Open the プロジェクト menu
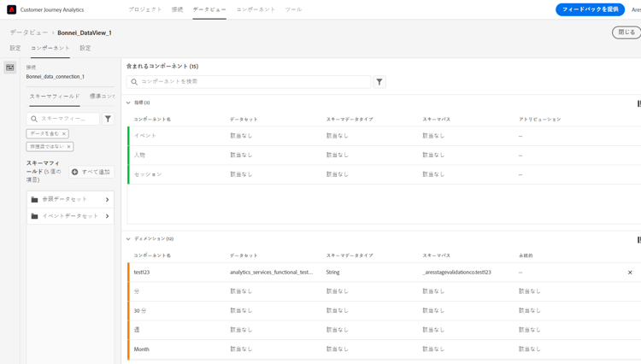This screenshot has height=364, width=641. pyautogui.click(x=145, y=9)
